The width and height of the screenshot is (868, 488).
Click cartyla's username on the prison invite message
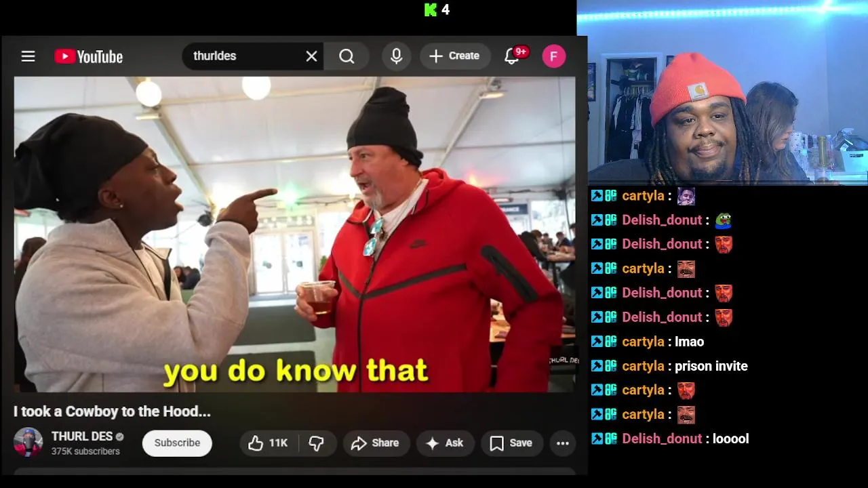coord(643,366)
